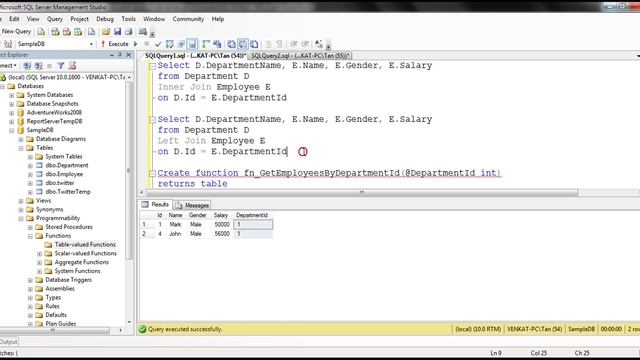Click the green Debug play icon
Image resolution: width=640 pixels, height=360 pixels.
tap(136, 44)
